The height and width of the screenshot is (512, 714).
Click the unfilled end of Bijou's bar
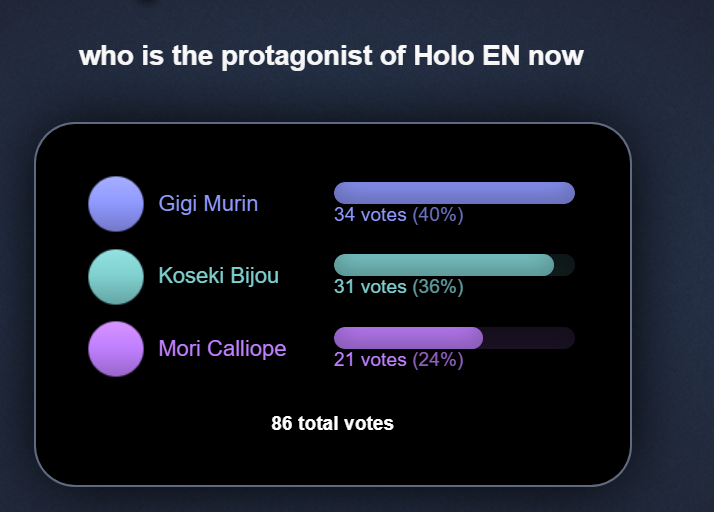(564, 265)
